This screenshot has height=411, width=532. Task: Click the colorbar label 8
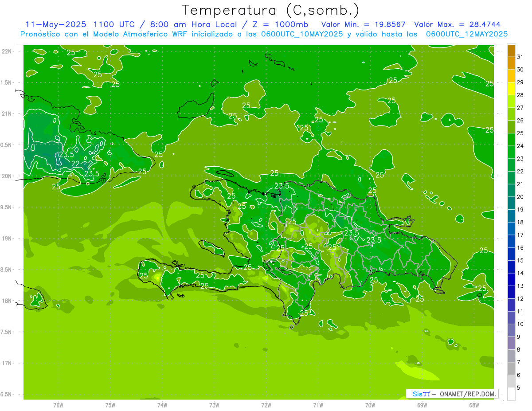click(x=519, y=349)
